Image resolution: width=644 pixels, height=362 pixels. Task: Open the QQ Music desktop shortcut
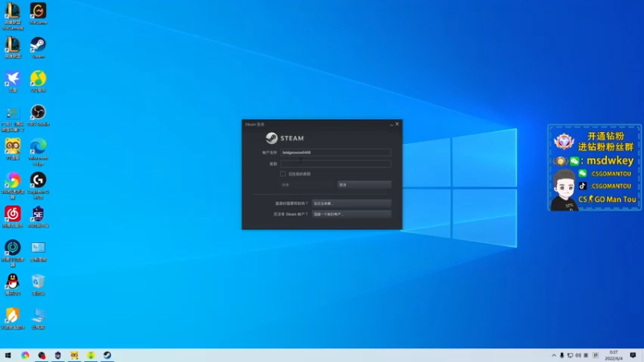38,81
